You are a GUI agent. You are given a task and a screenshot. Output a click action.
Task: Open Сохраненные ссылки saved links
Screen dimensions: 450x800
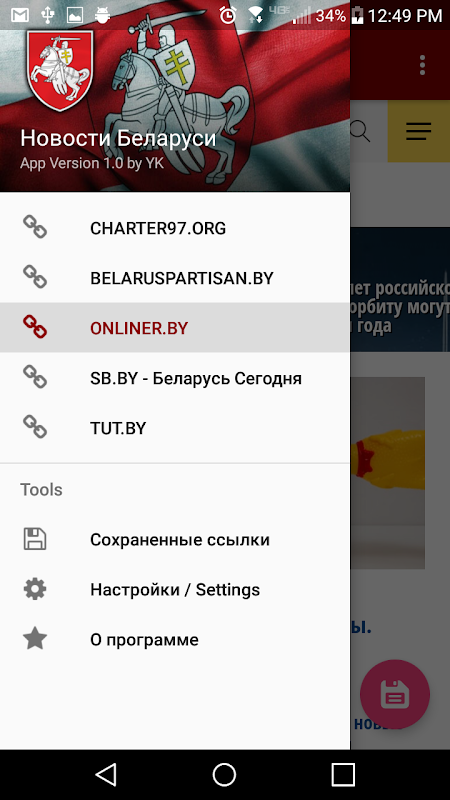click(175, 539)
